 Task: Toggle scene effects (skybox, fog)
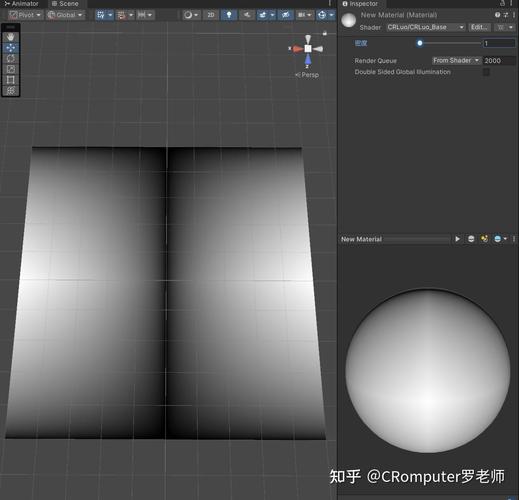pyautogui.click(x=263, y=15)
